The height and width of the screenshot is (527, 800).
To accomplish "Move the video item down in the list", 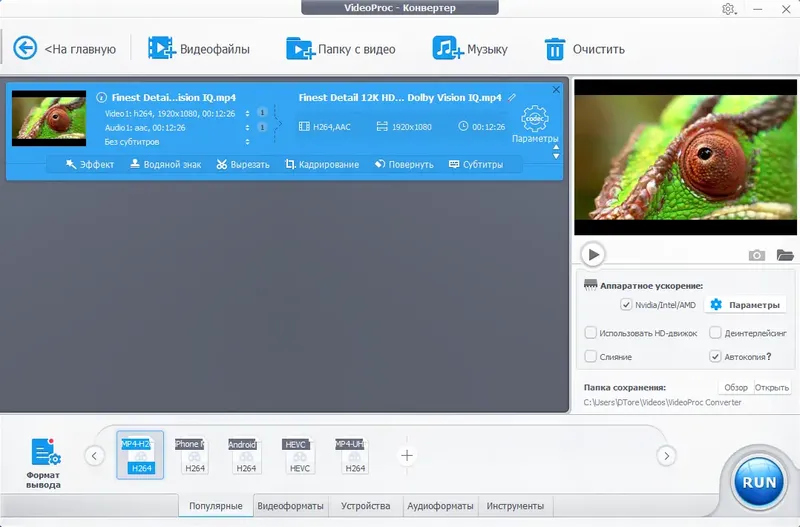I will 556,156.
